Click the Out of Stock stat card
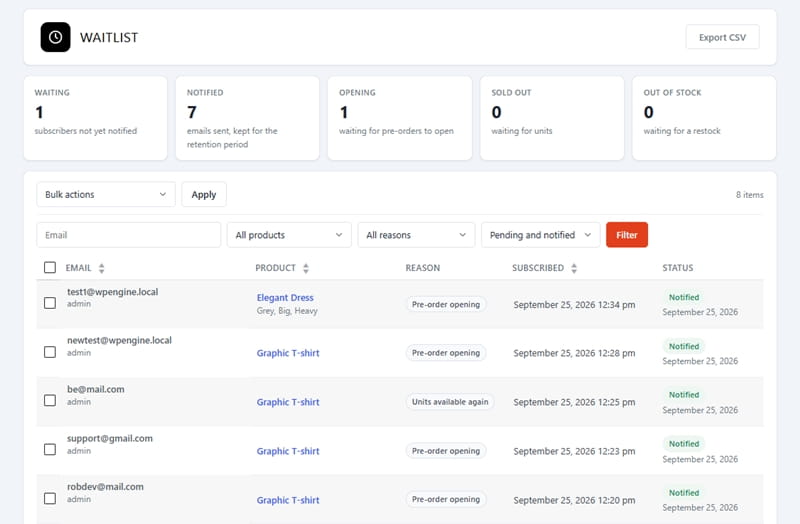The image size is (800, 524). click(704, 118)
